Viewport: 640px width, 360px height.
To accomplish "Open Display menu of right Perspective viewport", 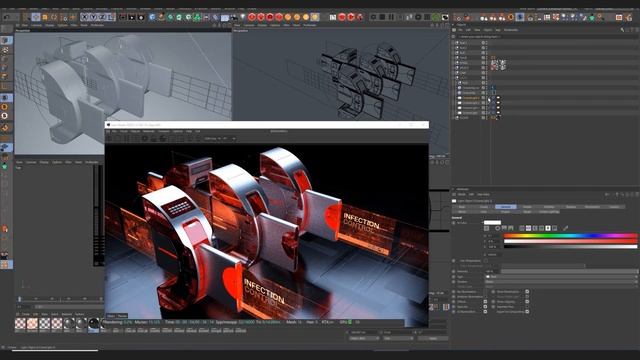I will tap(262, 25).
